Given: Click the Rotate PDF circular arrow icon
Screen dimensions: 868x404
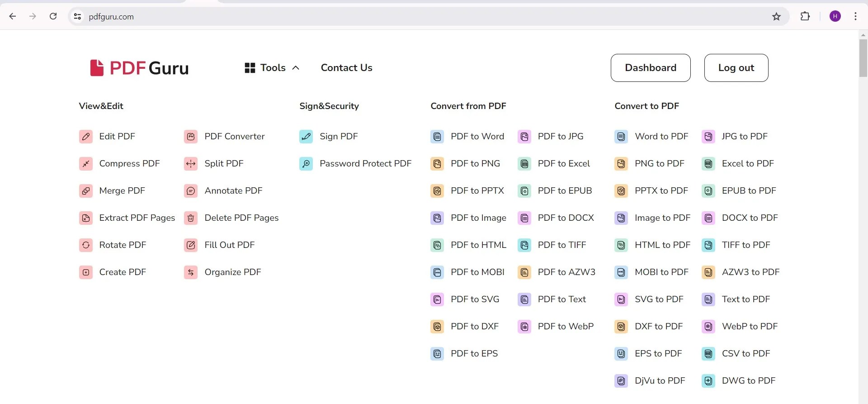Looking at the screenshot, I should [x=86, y=245].
